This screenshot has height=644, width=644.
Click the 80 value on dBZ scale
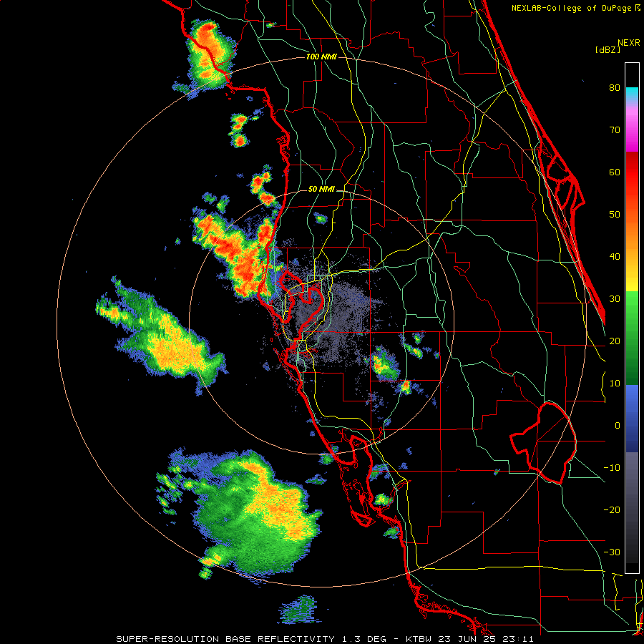(x=615, y=87)
